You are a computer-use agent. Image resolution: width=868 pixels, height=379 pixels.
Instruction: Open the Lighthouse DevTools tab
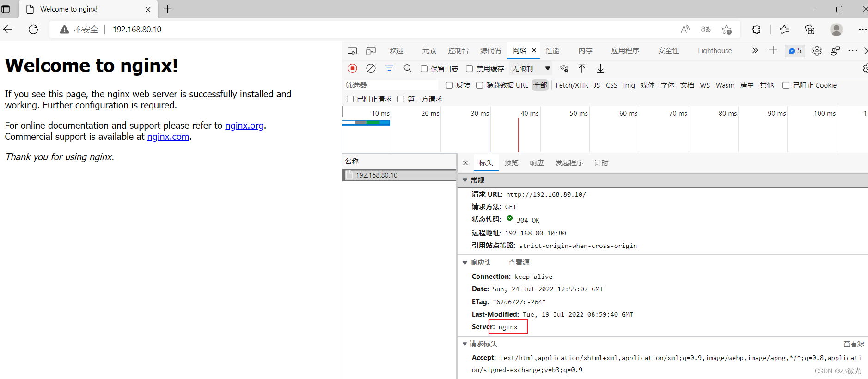pyautogui.click(x=715, y=51)
